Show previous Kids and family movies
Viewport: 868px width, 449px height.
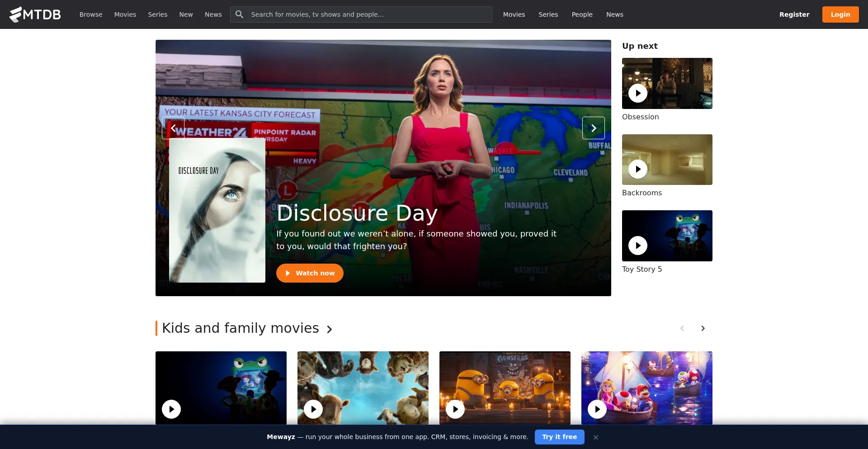(682, 328)
